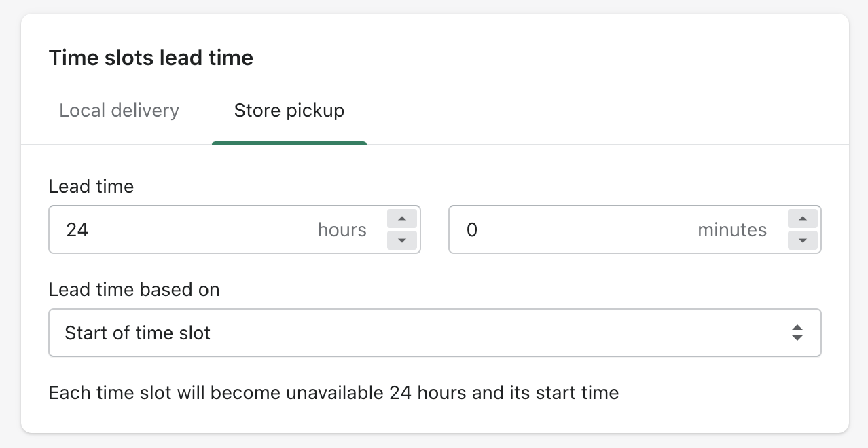Click the Lead time label
868x448 pixels.
click(90, 186)
